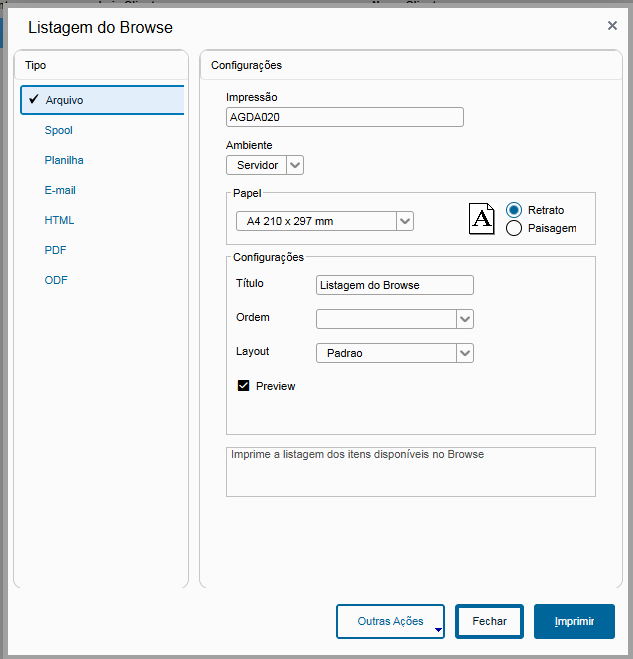Close the Listagem do Browse dialog
The width and height of the screenshot is (633, 659).
(x=612, y=26)
